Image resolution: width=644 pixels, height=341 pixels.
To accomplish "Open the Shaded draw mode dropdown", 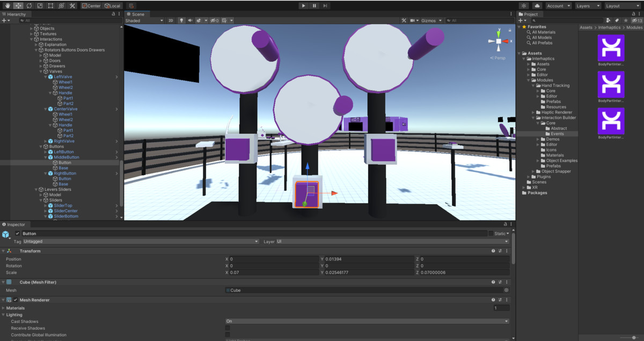I will tap(143, 20).
